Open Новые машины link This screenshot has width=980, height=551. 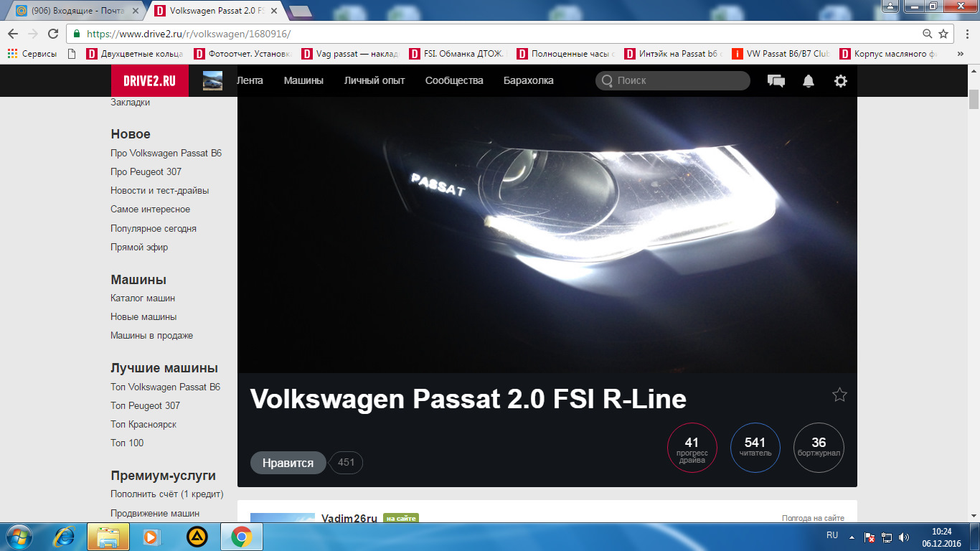click(x=143, y=316)
